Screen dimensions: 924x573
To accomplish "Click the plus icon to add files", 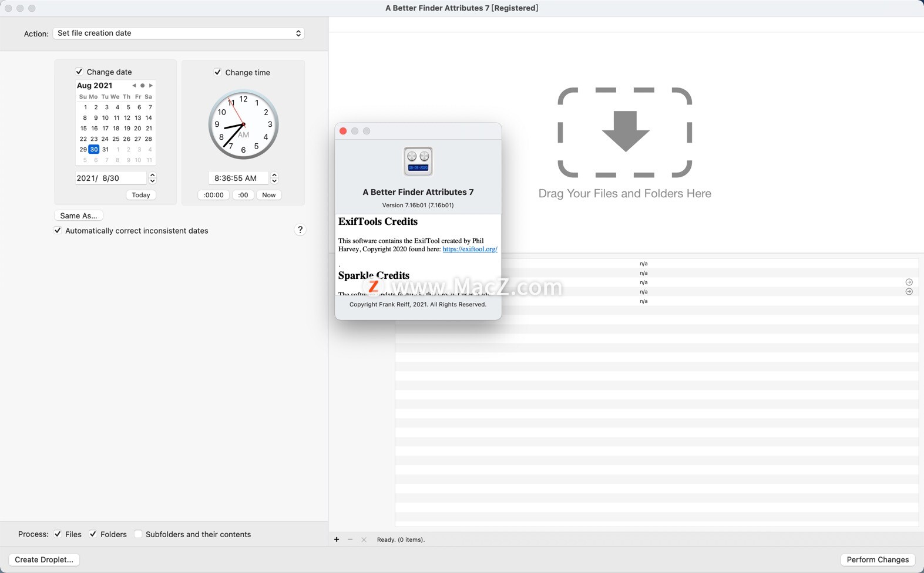I will (337, 540).
